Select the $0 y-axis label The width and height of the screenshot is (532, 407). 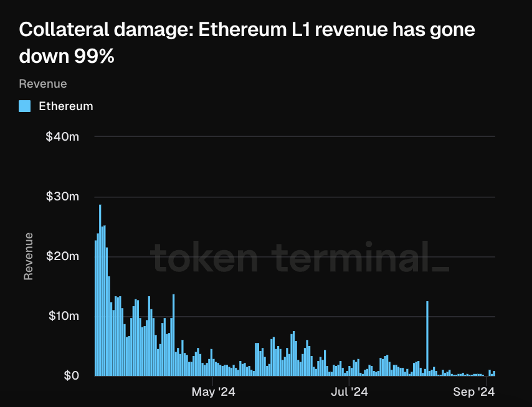(71, 375)
